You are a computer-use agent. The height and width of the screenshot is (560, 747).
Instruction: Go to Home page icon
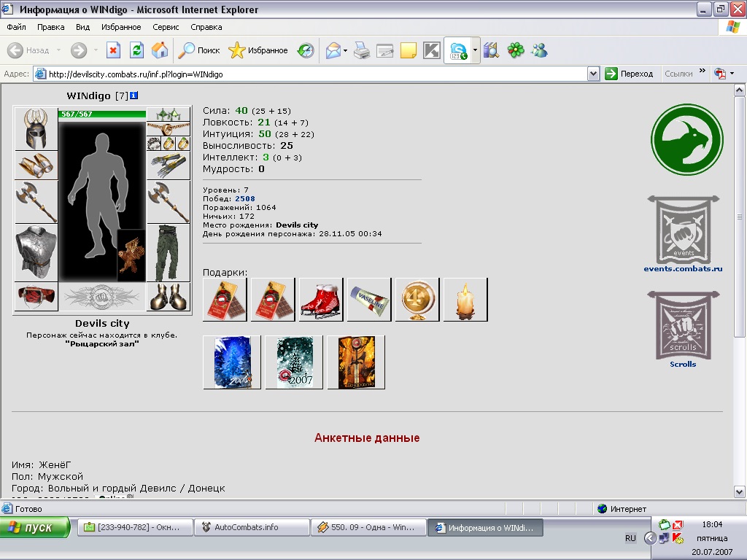coord(160,50)
